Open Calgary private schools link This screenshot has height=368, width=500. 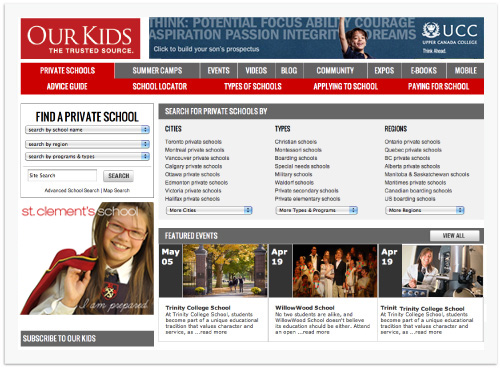point(193,166)
